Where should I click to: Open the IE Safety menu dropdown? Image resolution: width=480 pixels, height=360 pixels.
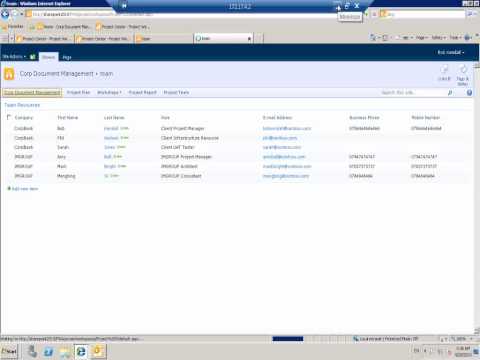tap(439, 38)
